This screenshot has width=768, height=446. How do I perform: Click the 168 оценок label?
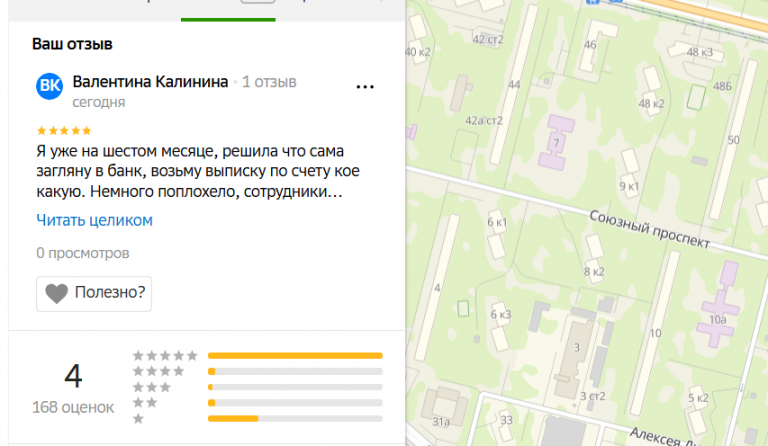(x=73, y=407)
